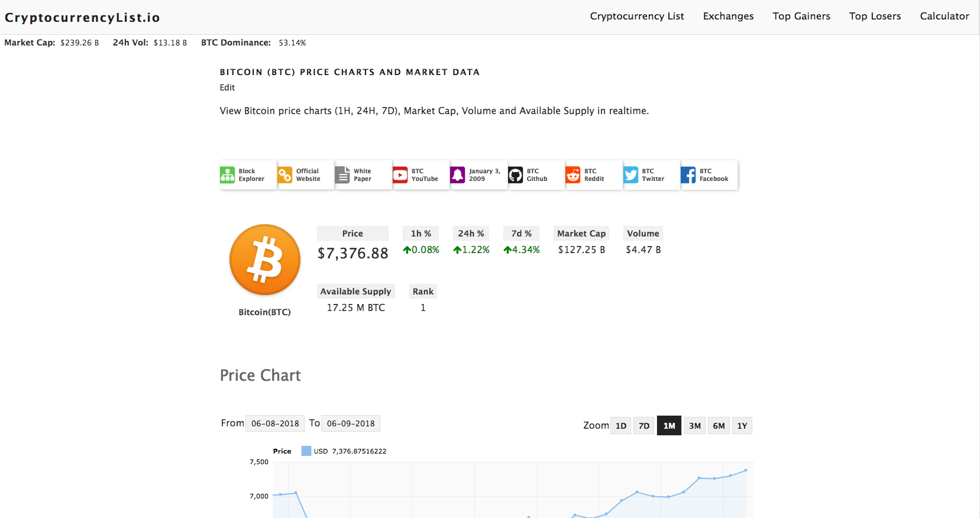The width and height of the screenshot is (980, 518).
Task: Click the Available Supply column header
Action: tap(356, 292)
